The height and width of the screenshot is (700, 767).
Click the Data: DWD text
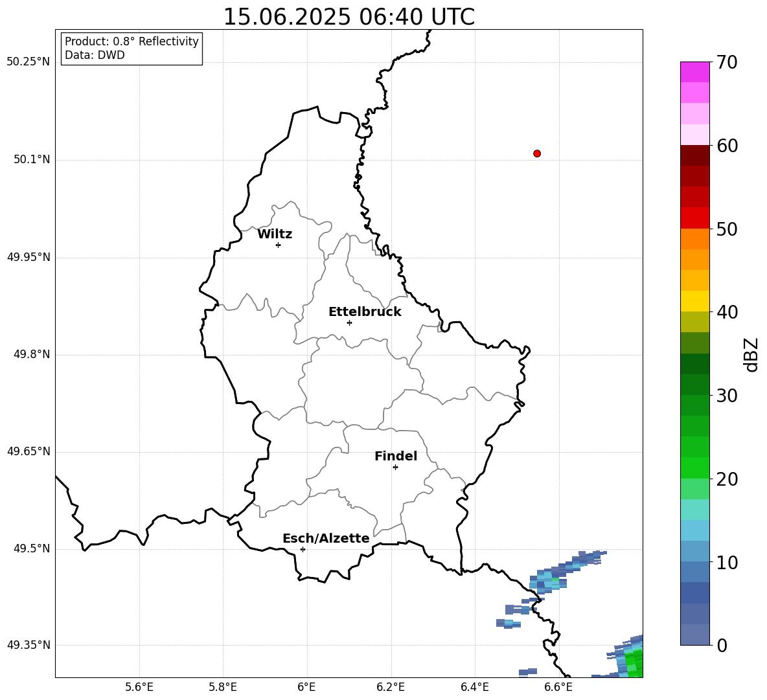click(95, 55)
